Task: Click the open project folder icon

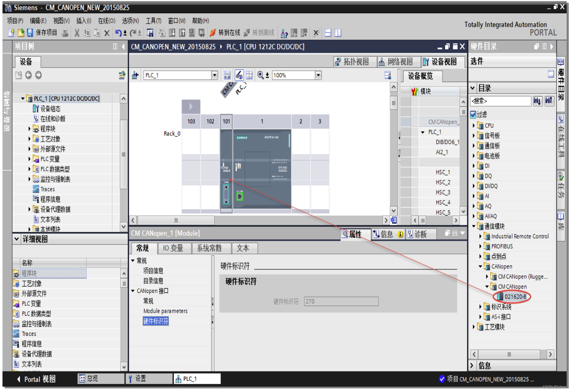Action: click(x=21, y=33)
